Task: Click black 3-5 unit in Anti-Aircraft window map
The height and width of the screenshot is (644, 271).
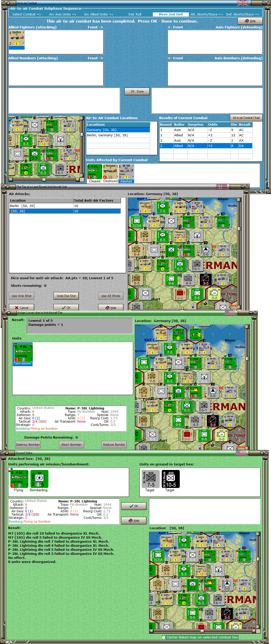Action: click(206, 279)
